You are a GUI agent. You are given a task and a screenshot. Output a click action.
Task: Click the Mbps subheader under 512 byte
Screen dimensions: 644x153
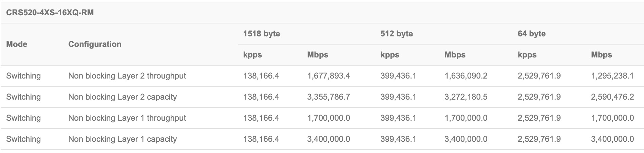pos(455,55)
